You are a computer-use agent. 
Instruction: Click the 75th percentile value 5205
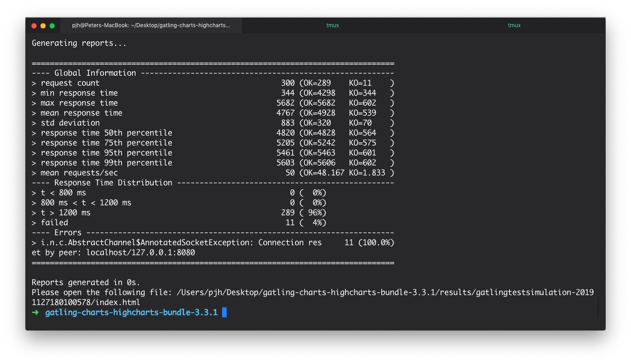point(286,143)
